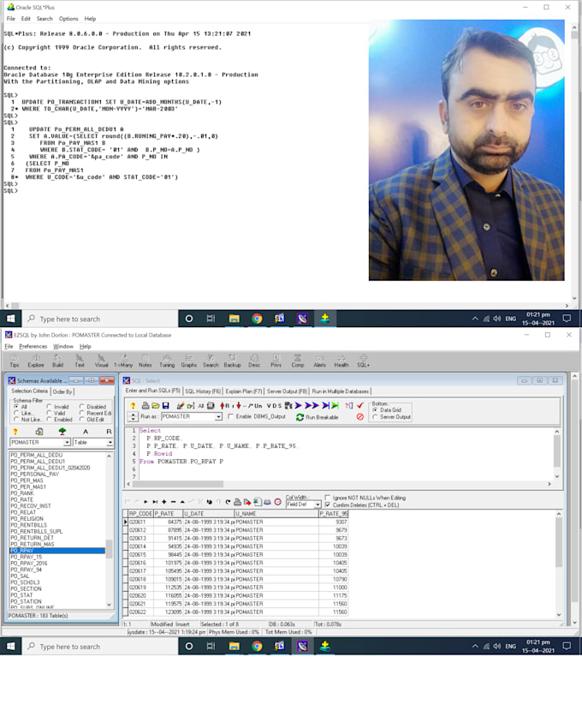The image size is (582, 728).
Task: Select the Enabled schema filter radio button
Action: tap(49, 420)
